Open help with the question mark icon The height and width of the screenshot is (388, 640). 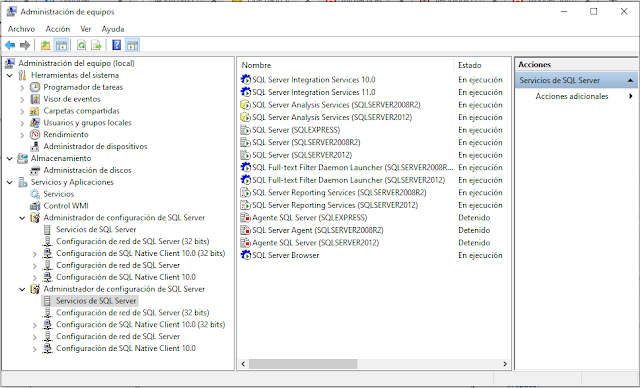[x=117, y=45]
